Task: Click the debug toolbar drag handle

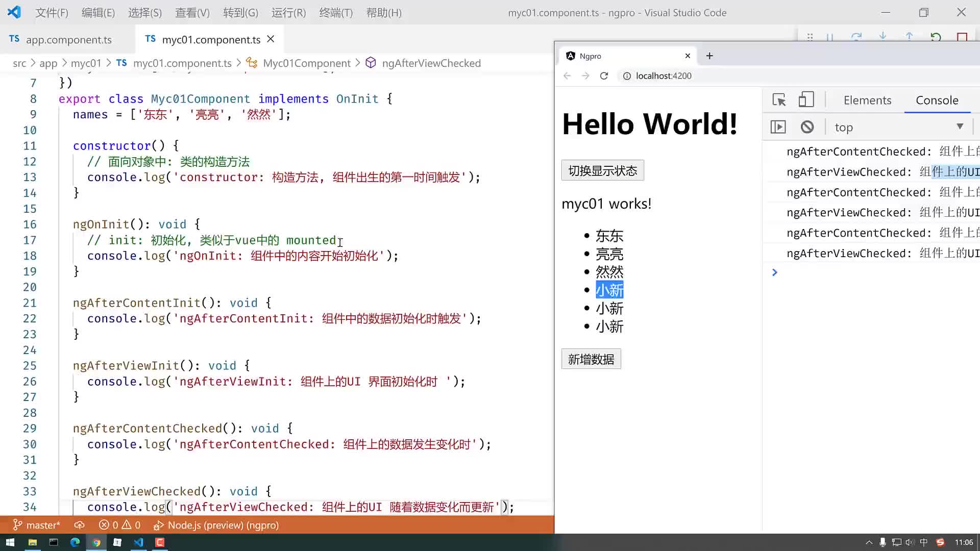Action: 810,37
